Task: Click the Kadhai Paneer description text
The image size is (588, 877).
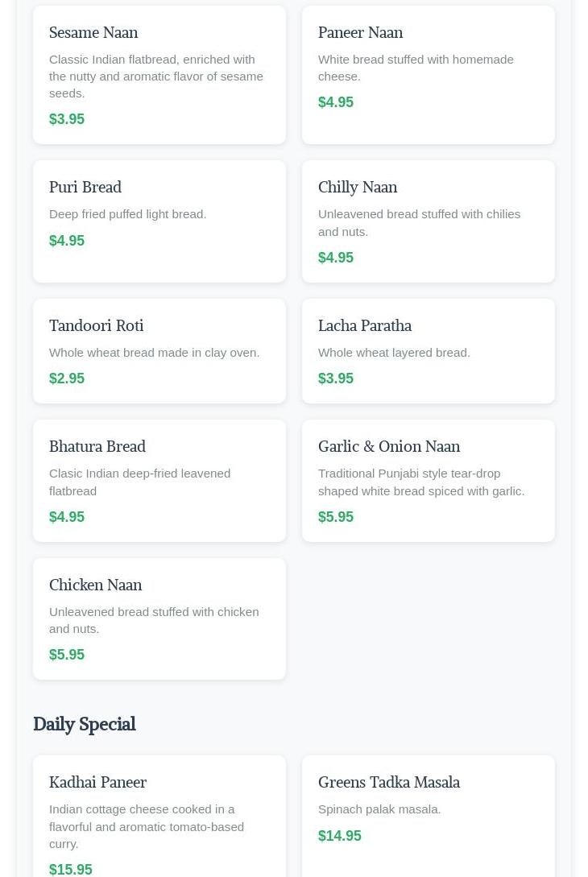Action: (x=147, y=826)
